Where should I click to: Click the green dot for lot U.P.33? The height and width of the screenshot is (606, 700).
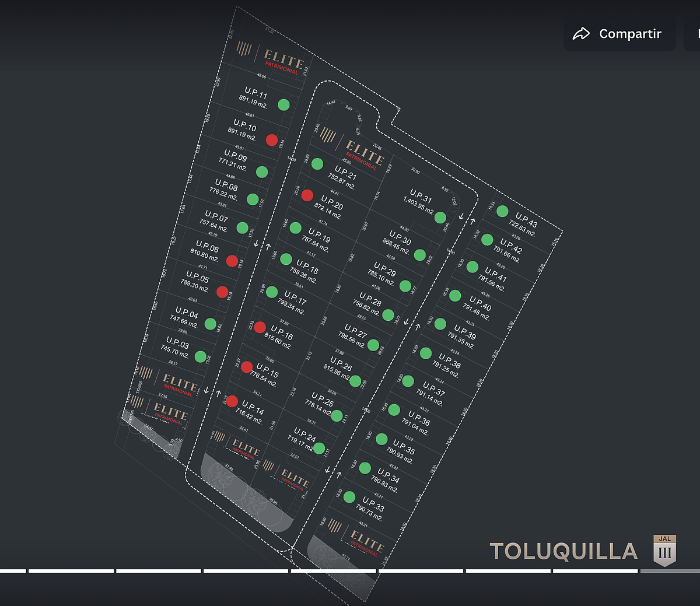349,497
